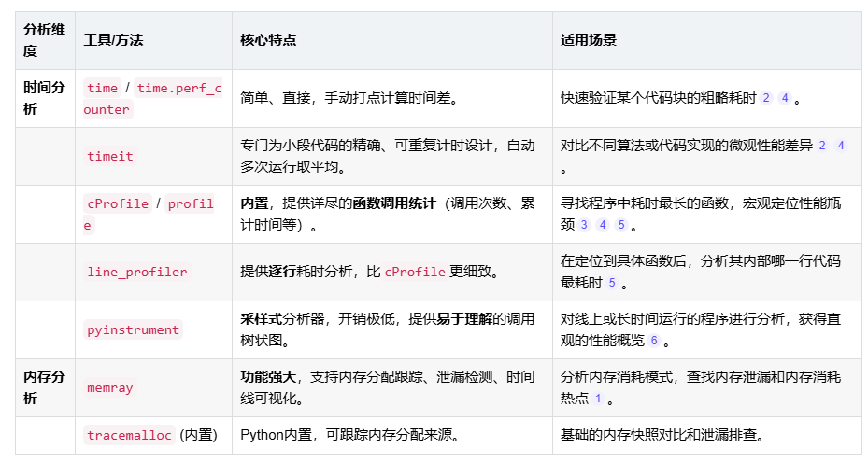Open citation 5 in the cProfile row
This screenshot has height=462, width=868.
621,225
